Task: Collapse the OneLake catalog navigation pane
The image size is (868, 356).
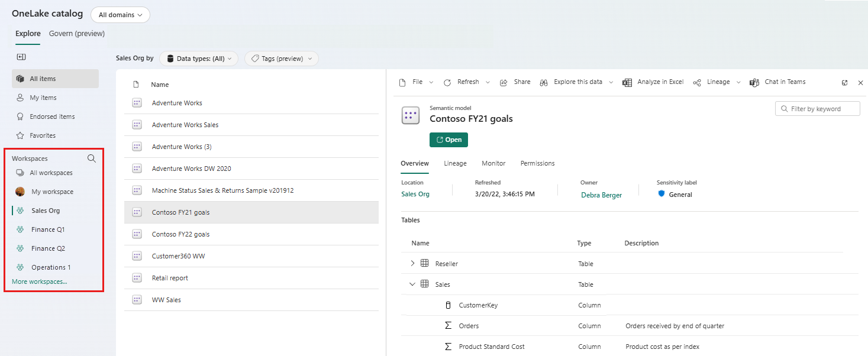Action: 21,56
